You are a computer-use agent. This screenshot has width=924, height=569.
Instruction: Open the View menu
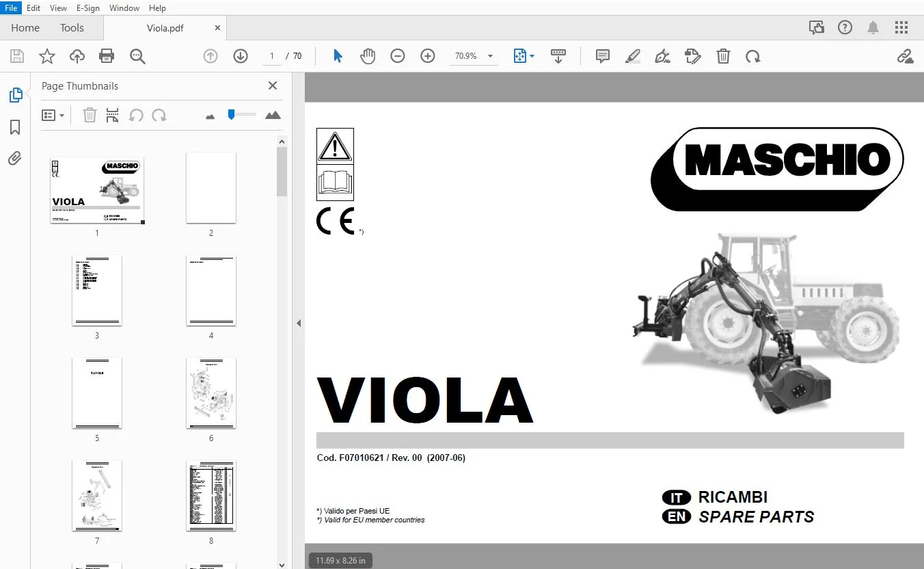click(x=59, y=8)
